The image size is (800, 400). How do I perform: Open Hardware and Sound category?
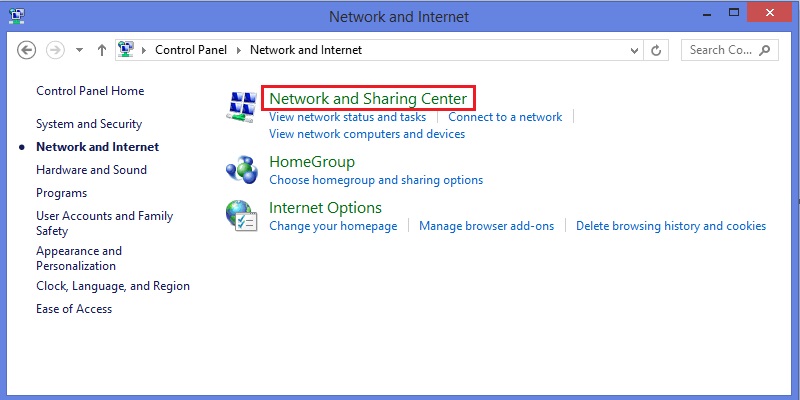point(91,170)
